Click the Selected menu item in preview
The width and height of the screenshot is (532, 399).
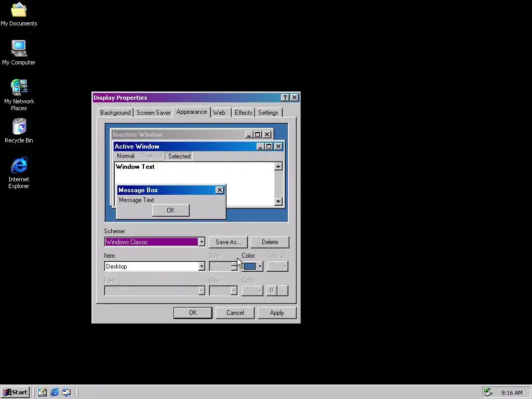click(179, 156)
